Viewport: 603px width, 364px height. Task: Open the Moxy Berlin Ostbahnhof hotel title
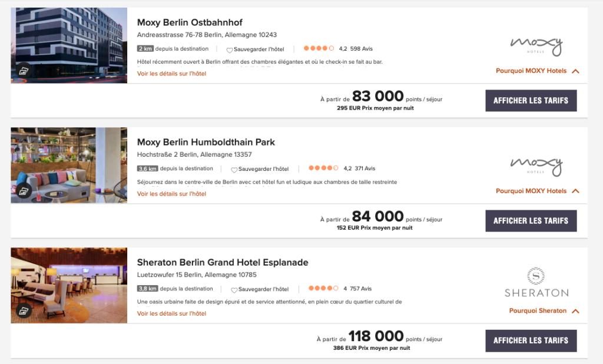click(x=190, y=23)
